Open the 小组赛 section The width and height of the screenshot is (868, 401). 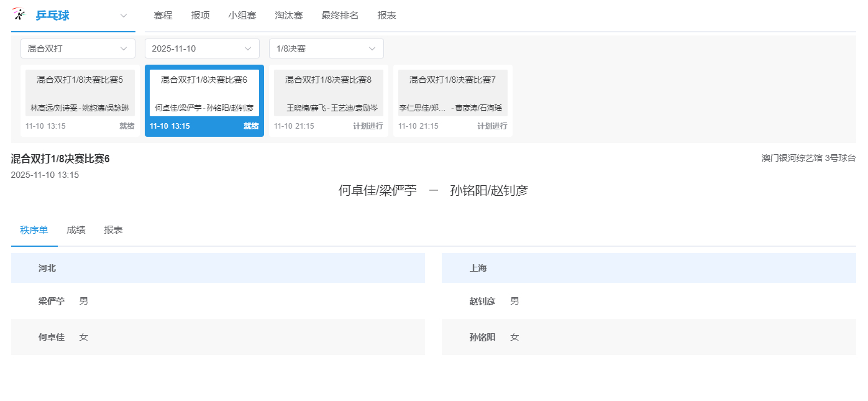point(242,16)
